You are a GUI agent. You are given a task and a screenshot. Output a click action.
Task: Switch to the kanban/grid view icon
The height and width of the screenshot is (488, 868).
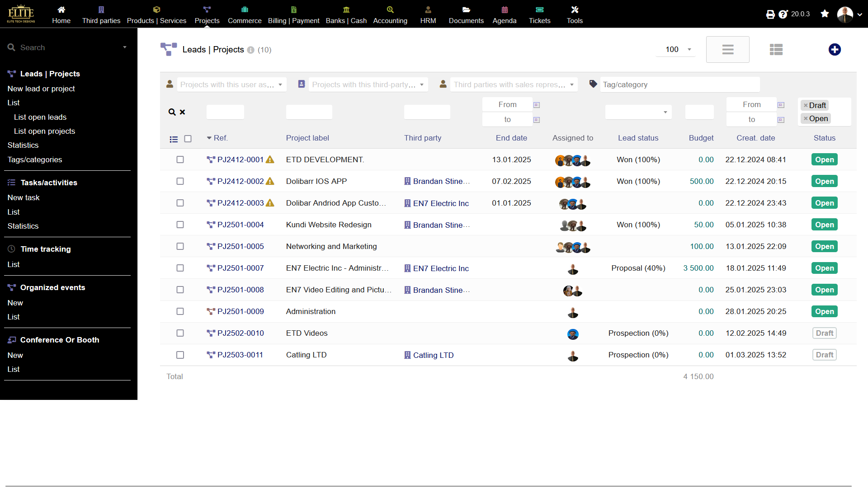(x=776, y=50)
